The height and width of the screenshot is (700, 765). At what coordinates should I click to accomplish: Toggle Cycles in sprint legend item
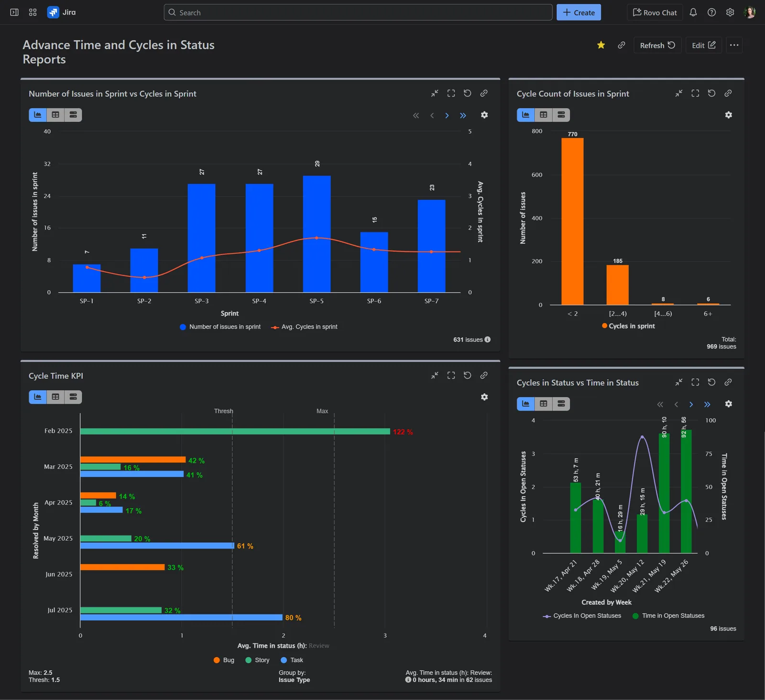tap(628, 326)
